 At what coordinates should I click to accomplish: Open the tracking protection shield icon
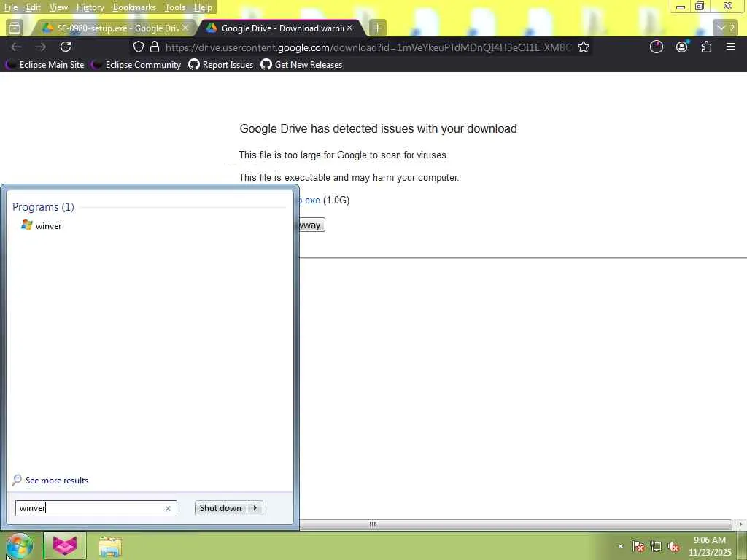pos(138,47)
